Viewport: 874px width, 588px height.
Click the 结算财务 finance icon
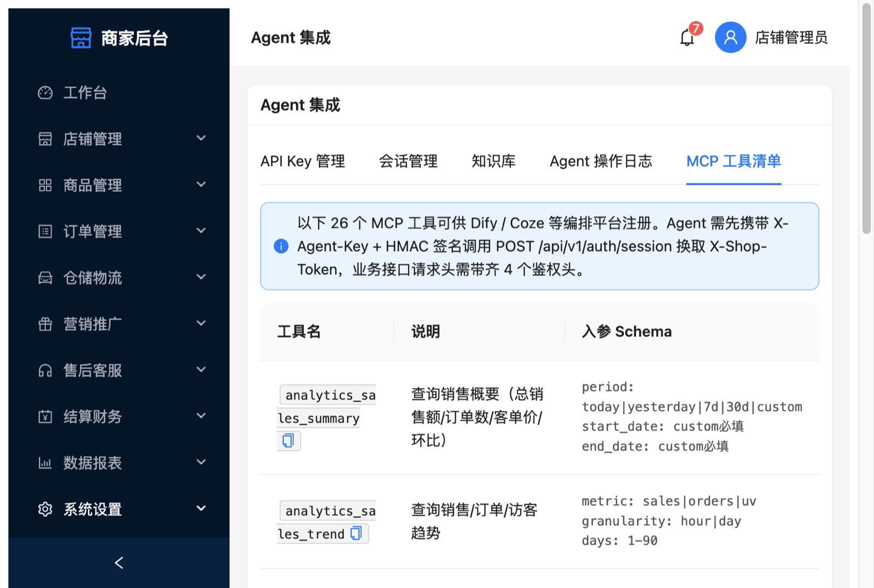click(45, 417)
